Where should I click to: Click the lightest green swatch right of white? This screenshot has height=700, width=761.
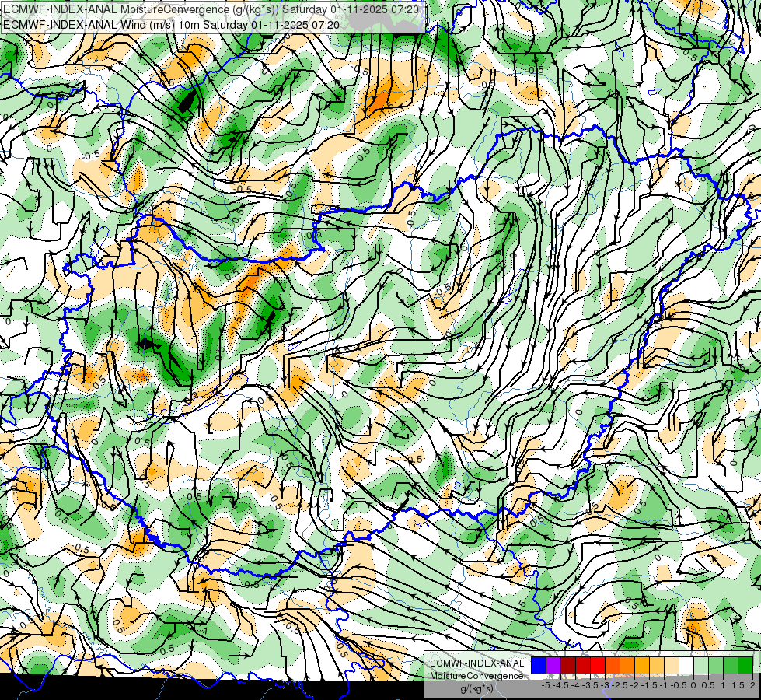(x=701, y=666)
